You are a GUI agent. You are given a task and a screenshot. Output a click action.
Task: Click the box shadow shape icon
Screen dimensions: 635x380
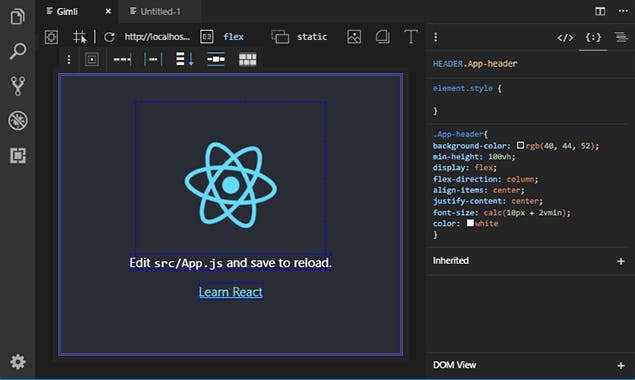point(382,37)
